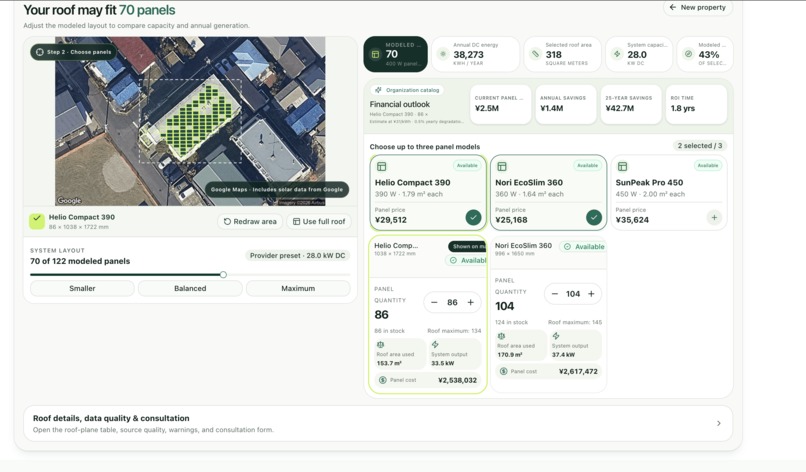Increase Nori panel quantity from 104

pyautogui.click(x=591, y=294)
